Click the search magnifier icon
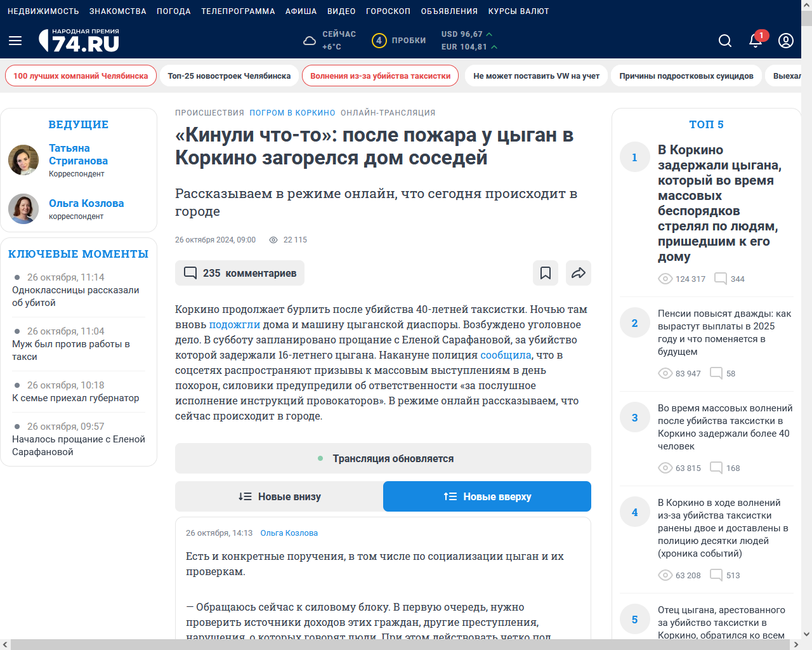This screenshot has width=812, height=650. click(724, 41)
